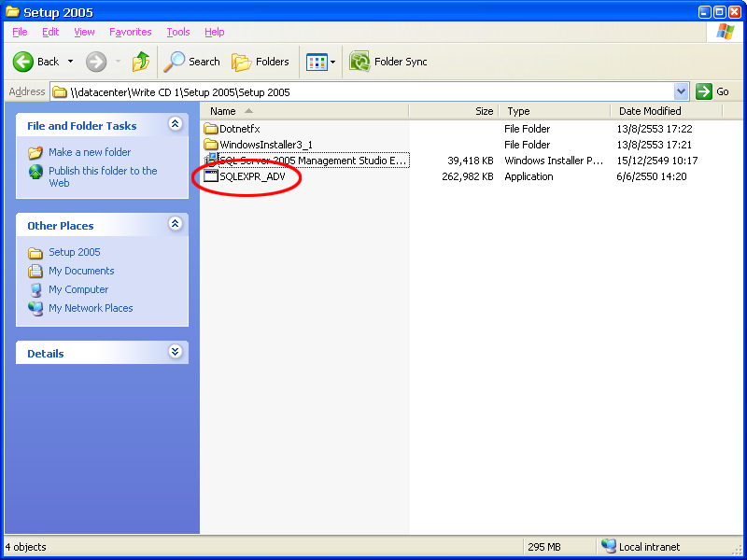Viewport: 747px width, 560px height.
Task: Collapse the Other Places panel
Action: click(175, 224)
